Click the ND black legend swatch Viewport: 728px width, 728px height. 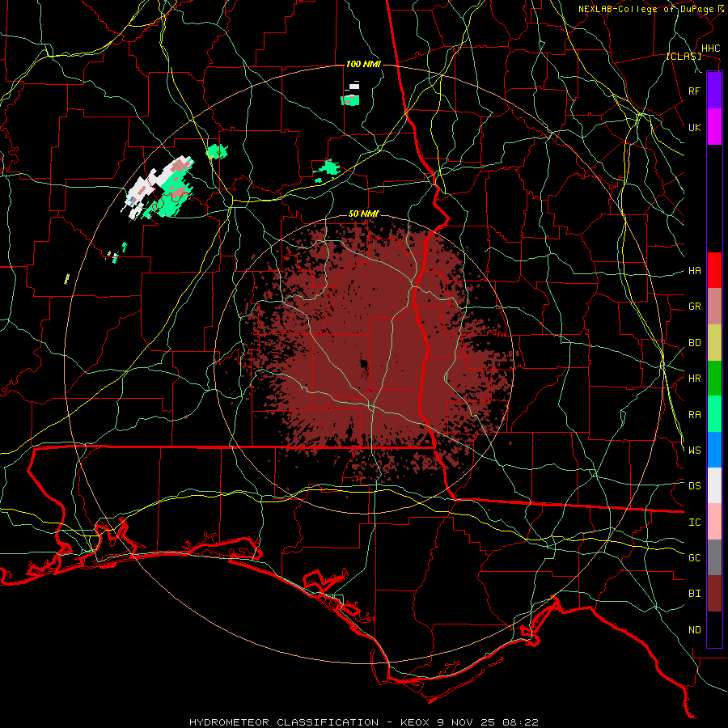point(714,629)
